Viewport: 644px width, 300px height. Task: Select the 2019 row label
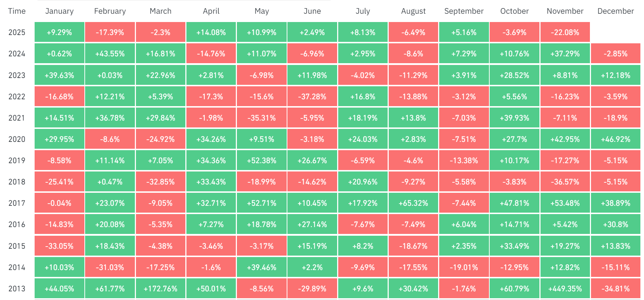click(x=17, y=161)
